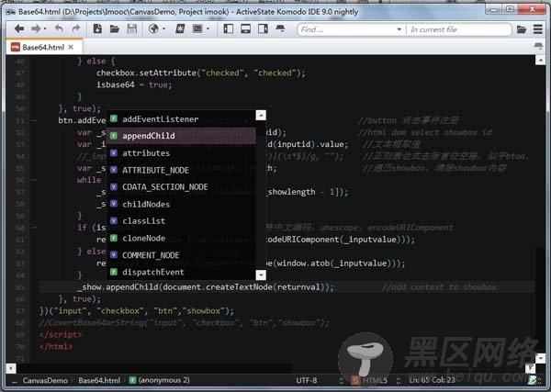This screenshot has width=551, height=392.
Task: Click the autocomplete list down arrow
Action: coord(261,274)
